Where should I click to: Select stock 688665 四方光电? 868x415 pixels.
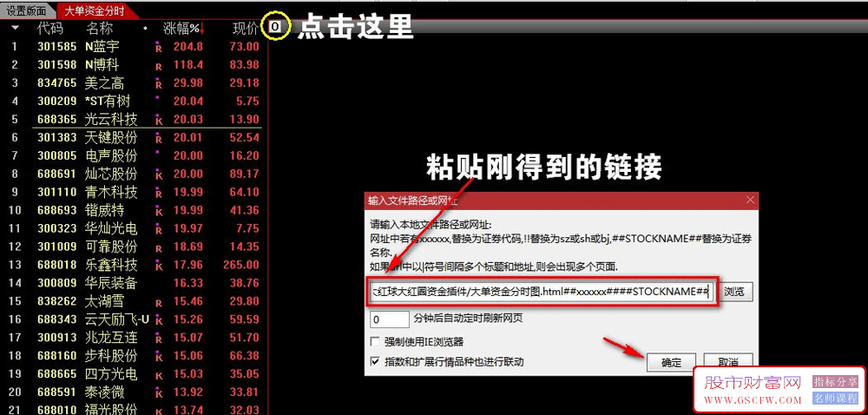[134, 374]
